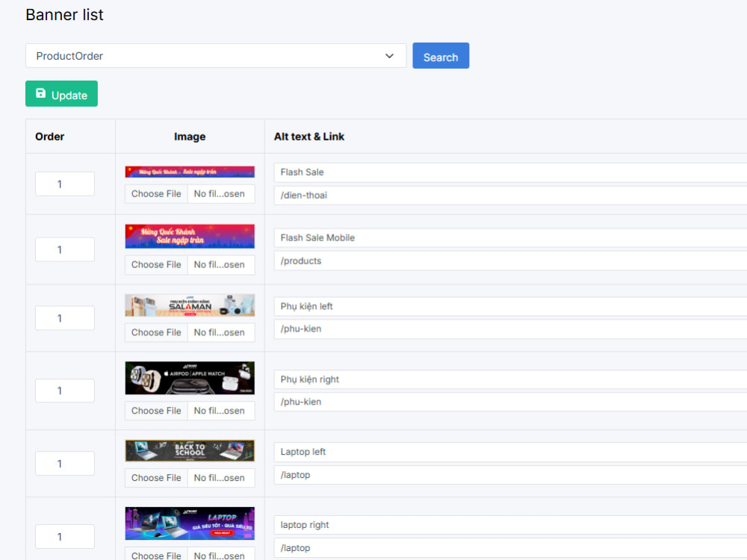Choose File for the Phụ kiện right banner

pyautogui.click(x=156, y=411)
